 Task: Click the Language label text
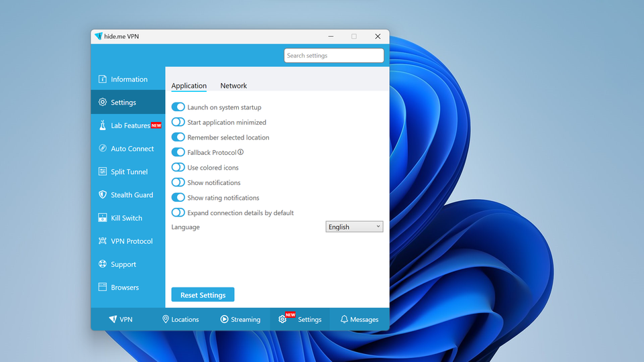[185, 227]
